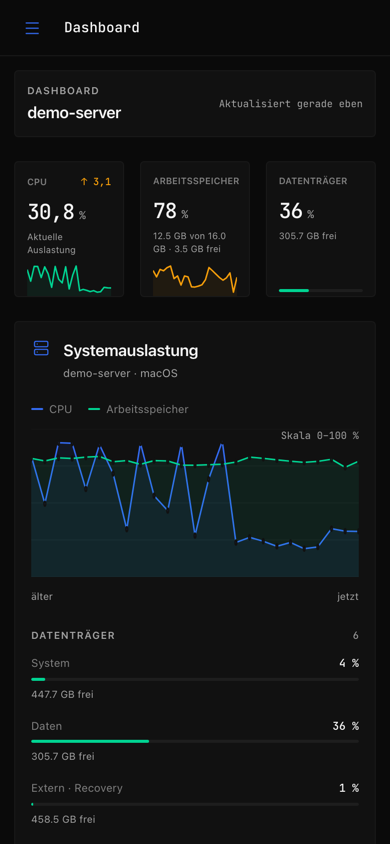Viewport: 390px width, 844px height.
Task: Select the Daten disk row label
Action: (47, 726)
